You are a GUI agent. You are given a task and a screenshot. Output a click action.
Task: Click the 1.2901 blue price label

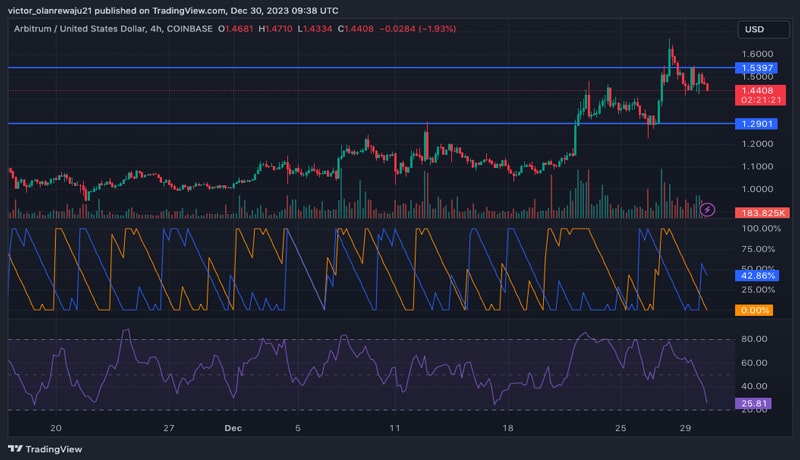pyautogui.click(x=757, y=123)
